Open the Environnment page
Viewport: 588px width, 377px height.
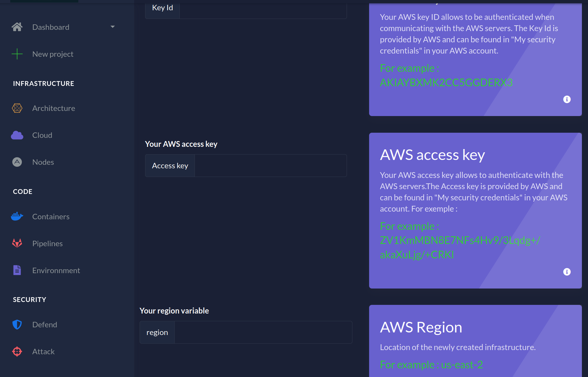(56, 271)
